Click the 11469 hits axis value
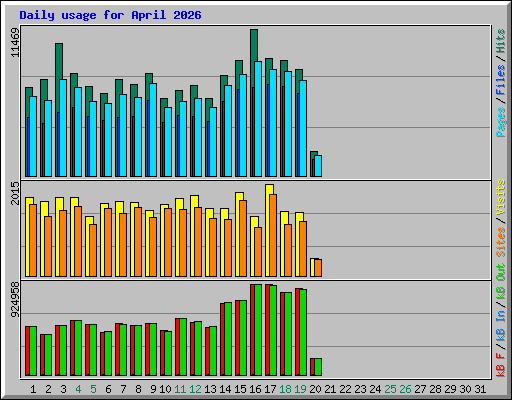512x400 pixels. point(15,42)
